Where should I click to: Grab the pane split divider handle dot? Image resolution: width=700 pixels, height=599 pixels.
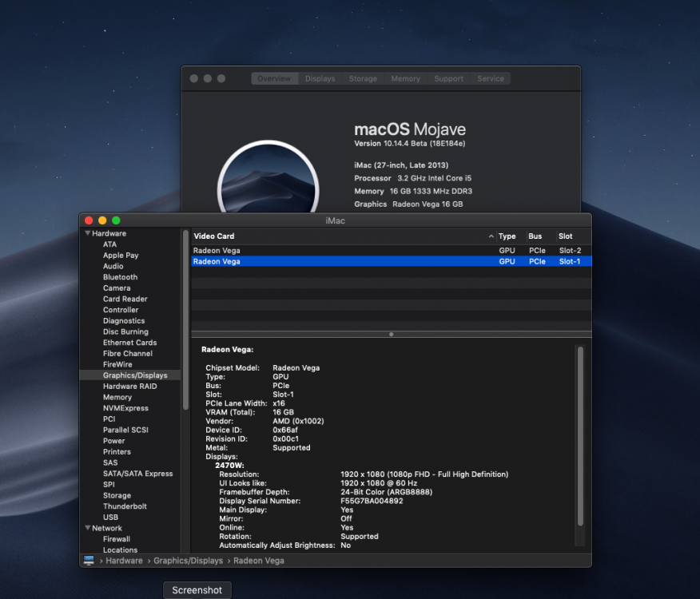[391, 335]
